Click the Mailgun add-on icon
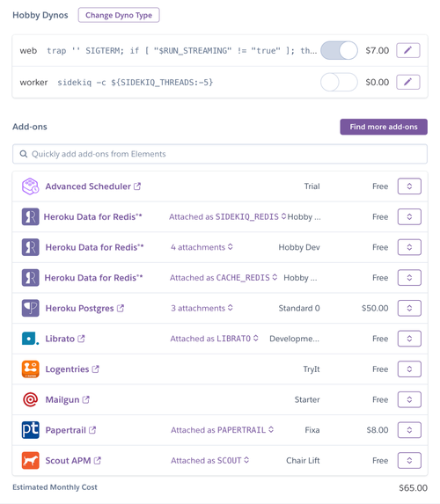Screen dimensions: 440x504 click(x=30, y=399)
